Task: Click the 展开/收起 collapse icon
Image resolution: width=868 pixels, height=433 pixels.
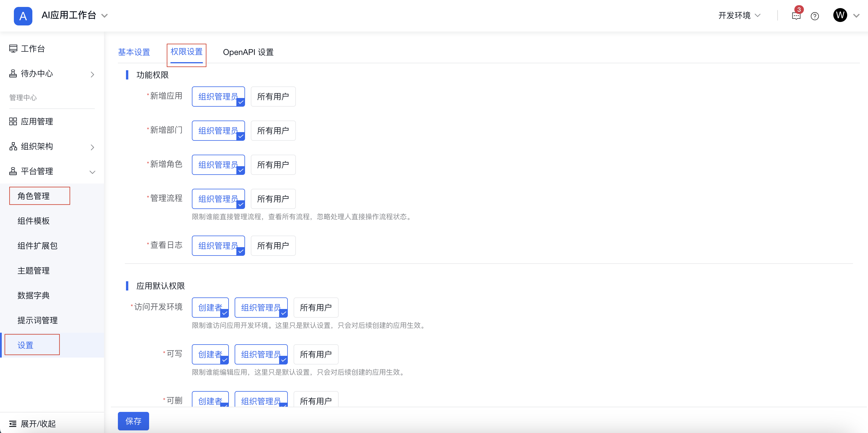Action: coord(13,423)
